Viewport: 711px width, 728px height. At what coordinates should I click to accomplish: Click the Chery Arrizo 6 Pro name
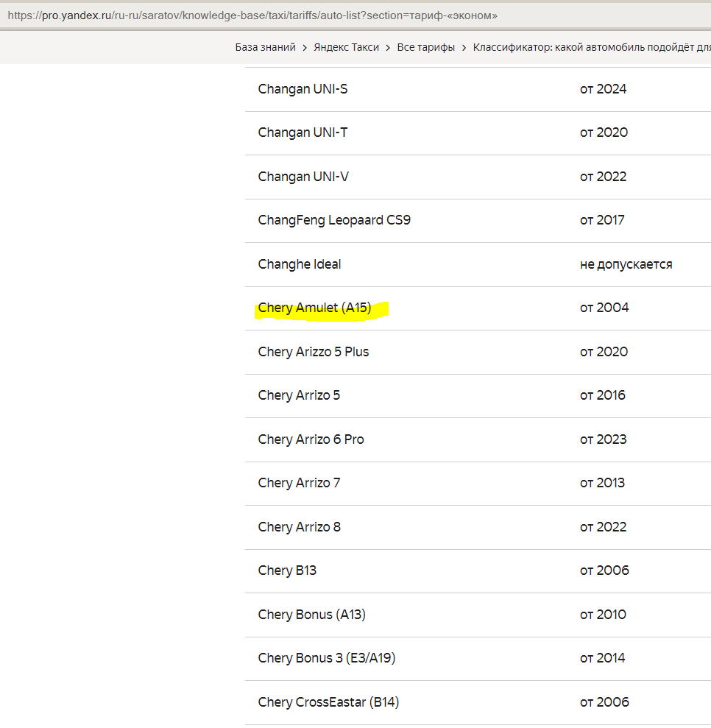(311, 439)
